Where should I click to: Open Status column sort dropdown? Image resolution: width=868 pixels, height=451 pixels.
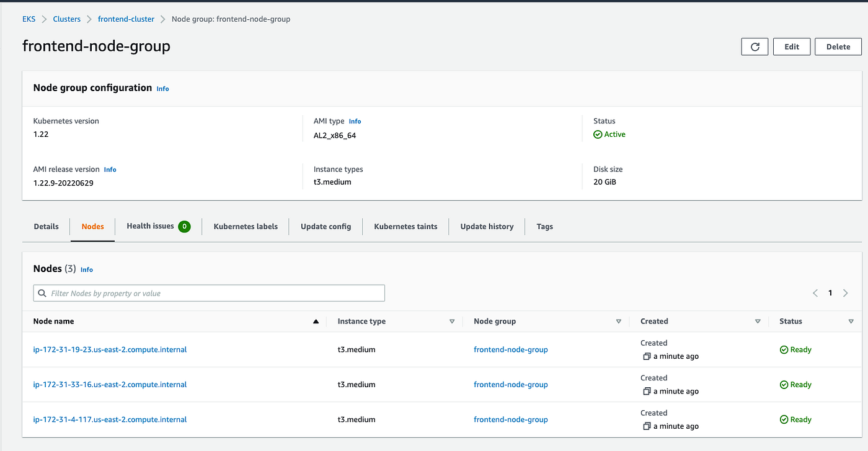click(x=851, y=322)
